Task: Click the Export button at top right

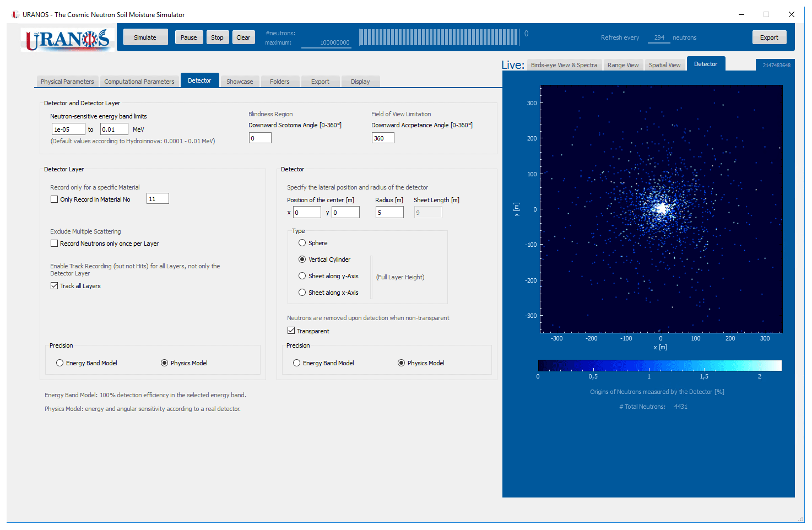Action: click(768, 37)
